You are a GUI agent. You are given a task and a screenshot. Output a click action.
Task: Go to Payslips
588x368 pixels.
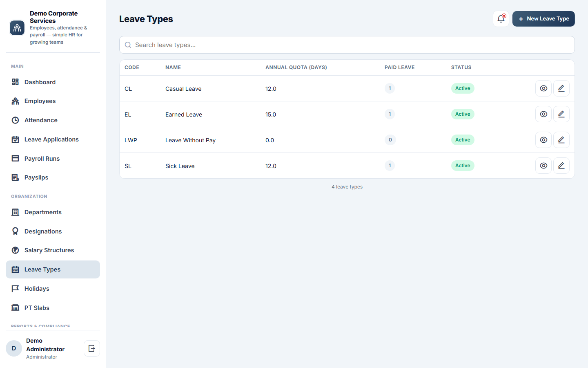[x=53, y=177]
